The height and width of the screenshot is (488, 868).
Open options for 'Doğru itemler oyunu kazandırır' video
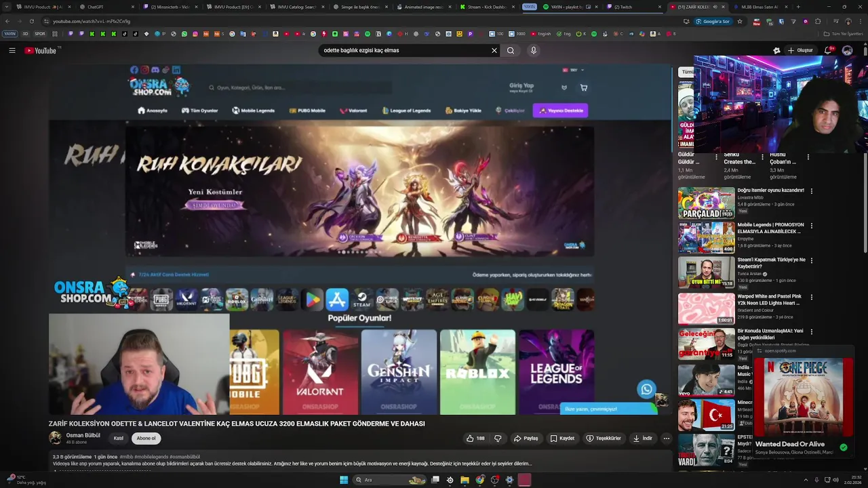(811, 191)
